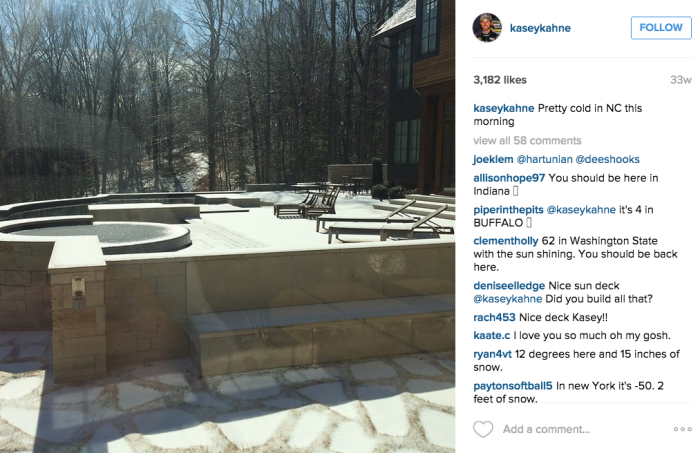Open the kaseykahne username in the post header
Screen dimensions: 700x453
pyautogui.click(x=540, y=28)
